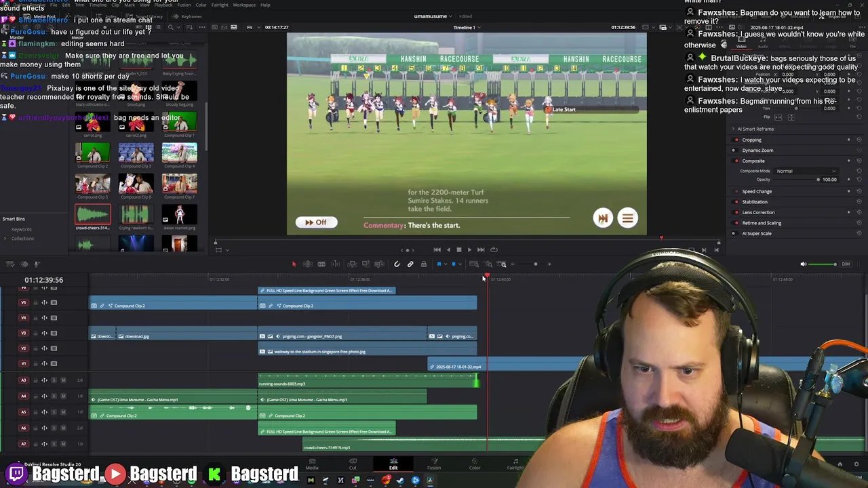This screenshot has height=488, width=868.
Task: Jump to last frame in viewer
Action: coord(481,250)
